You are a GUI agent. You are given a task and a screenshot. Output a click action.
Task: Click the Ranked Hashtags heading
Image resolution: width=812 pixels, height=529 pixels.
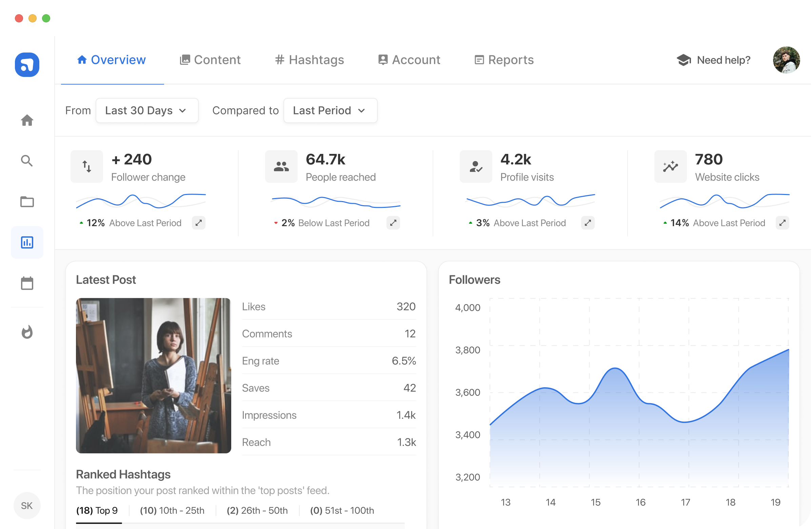coord(123,475)
